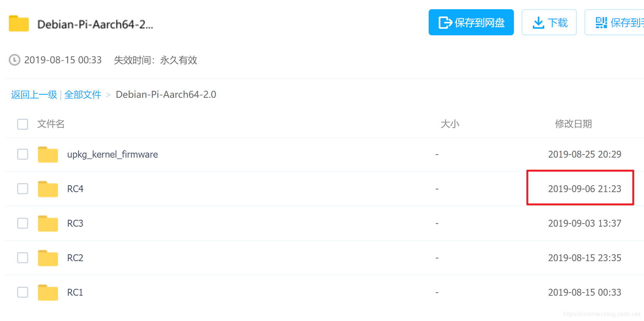
Task: Click the RC2 folder icon
Action: [x=48, y=258]
